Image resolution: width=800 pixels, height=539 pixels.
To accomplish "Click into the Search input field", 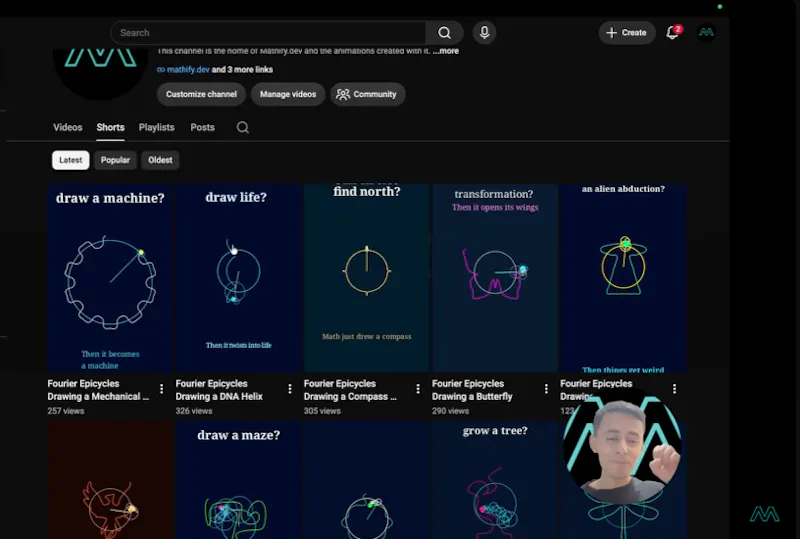I will tap(268, 33).
